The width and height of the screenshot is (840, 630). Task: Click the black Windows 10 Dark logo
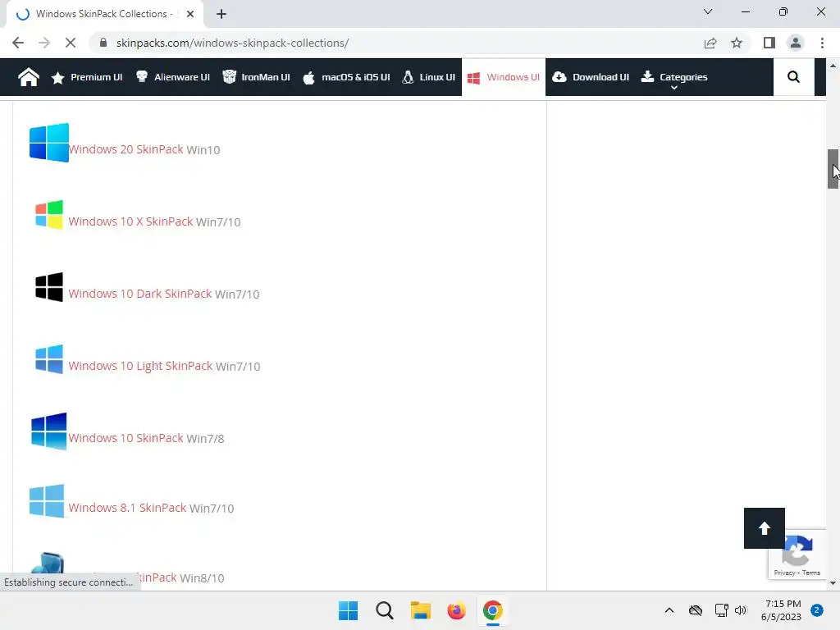(x=48, y=287)
